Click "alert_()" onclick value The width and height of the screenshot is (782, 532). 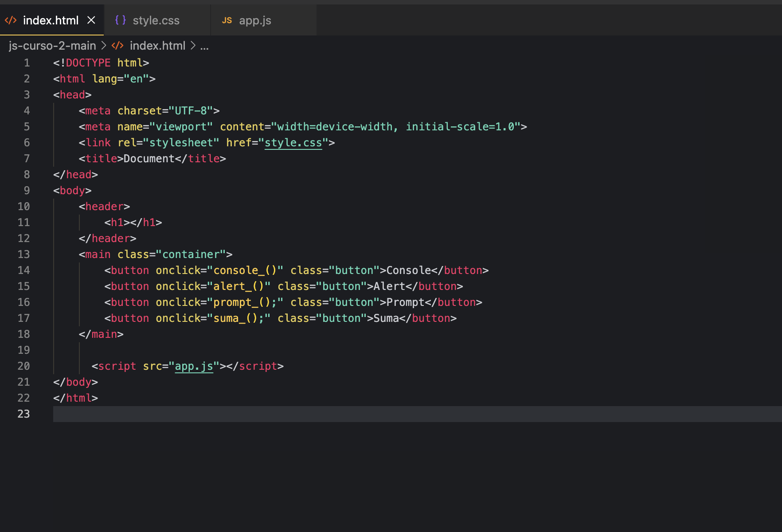tap(239, 286)
